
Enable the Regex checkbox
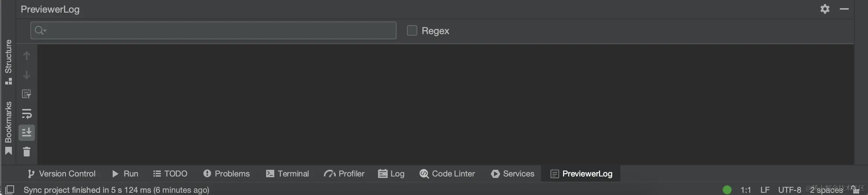[412, 30]
